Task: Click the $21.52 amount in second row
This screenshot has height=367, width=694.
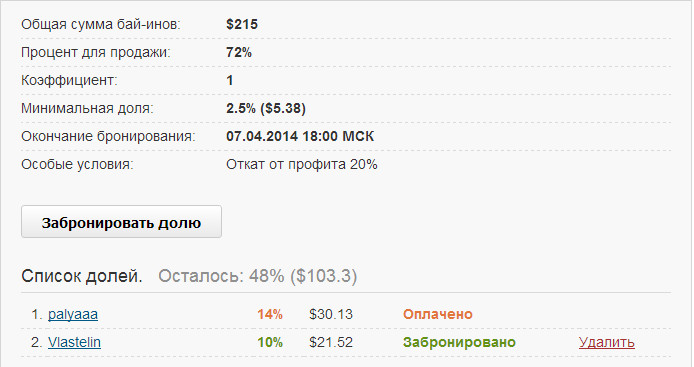Action: point(331,342)
